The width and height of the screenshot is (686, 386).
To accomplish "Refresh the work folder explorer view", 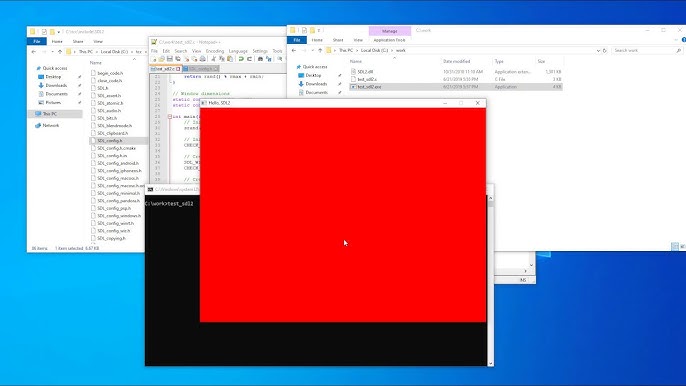I will pos(605,50).
